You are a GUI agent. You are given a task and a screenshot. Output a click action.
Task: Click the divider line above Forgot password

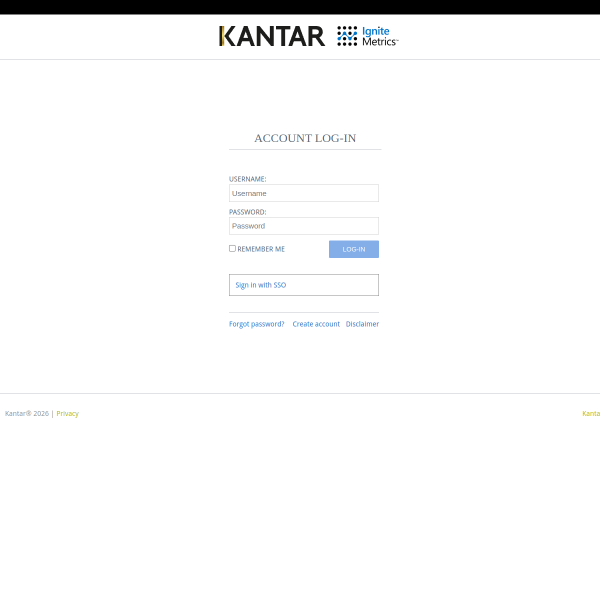point(303,312)
